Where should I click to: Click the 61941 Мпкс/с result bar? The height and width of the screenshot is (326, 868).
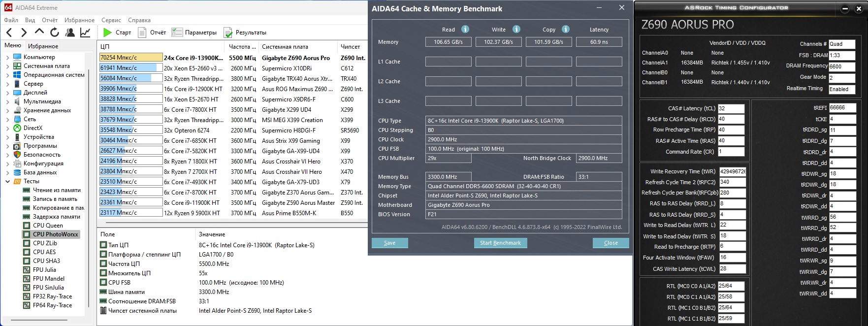click(131, 68)
